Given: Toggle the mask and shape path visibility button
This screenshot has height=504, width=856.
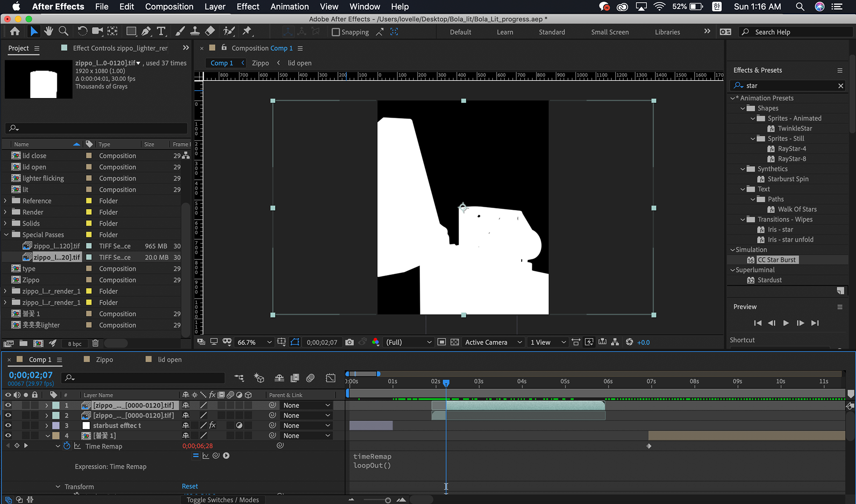Looking at the screenshot, I should (x=295, y=342).
